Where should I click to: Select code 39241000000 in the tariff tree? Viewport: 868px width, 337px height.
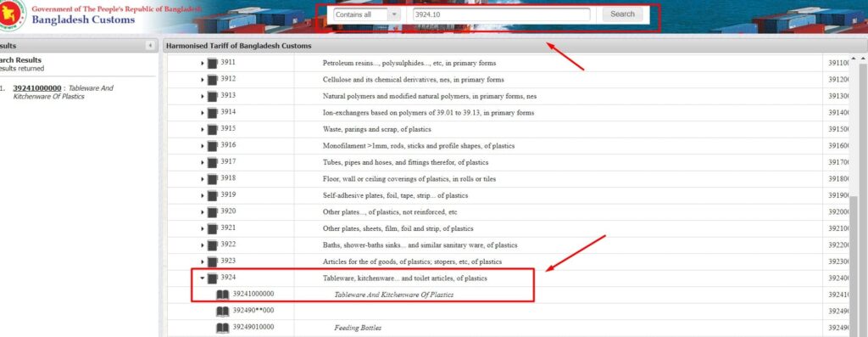click(x=253, y=294)
